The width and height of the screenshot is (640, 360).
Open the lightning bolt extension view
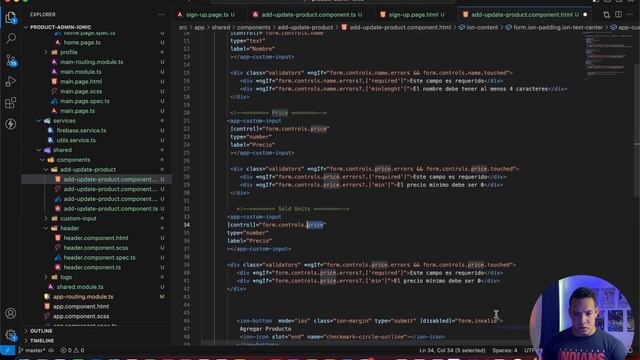pyautogui.click(x=11, y=124)
